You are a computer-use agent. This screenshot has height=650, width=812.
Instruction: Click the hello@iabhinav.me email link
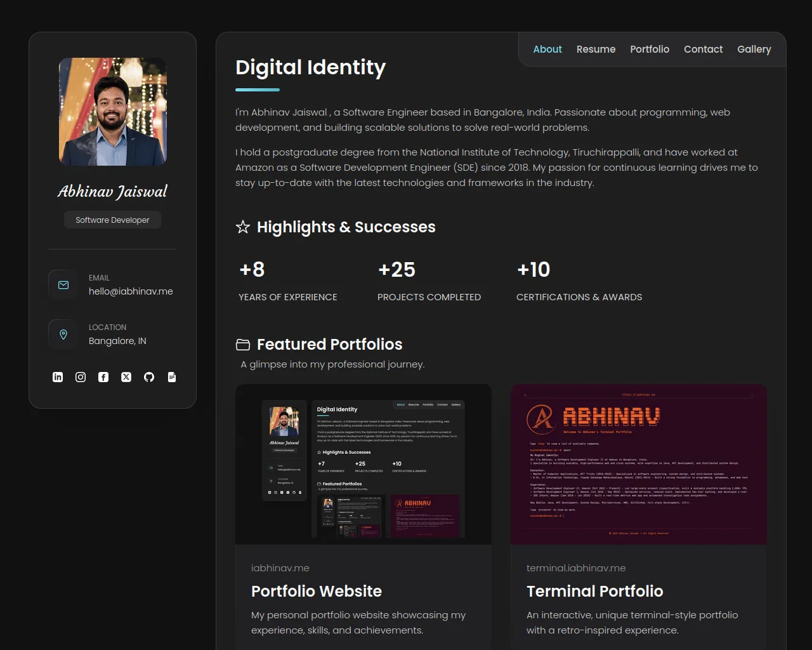coord(131,291)
